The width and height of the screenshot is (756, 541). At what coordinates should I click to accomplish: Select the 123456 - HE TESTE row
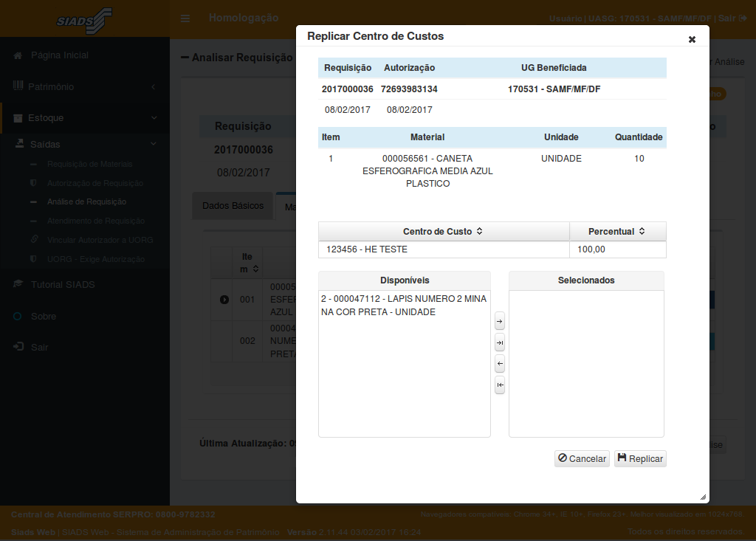point(492,249)
